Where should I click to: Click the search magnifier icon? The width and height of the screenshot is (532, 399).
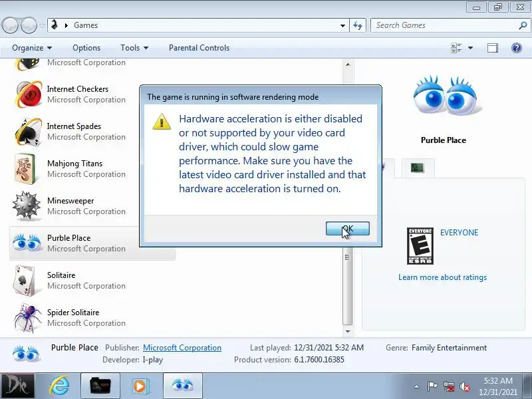point(523,25)
